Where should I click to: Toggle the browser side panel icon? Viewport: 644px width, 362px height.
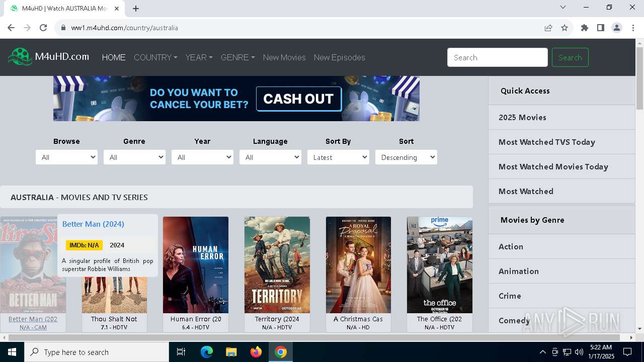tap(601, 28)
